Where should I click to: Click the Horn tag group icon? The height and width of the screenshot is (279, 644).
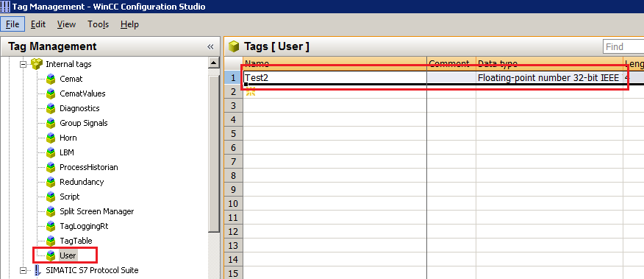pos(51,138)
